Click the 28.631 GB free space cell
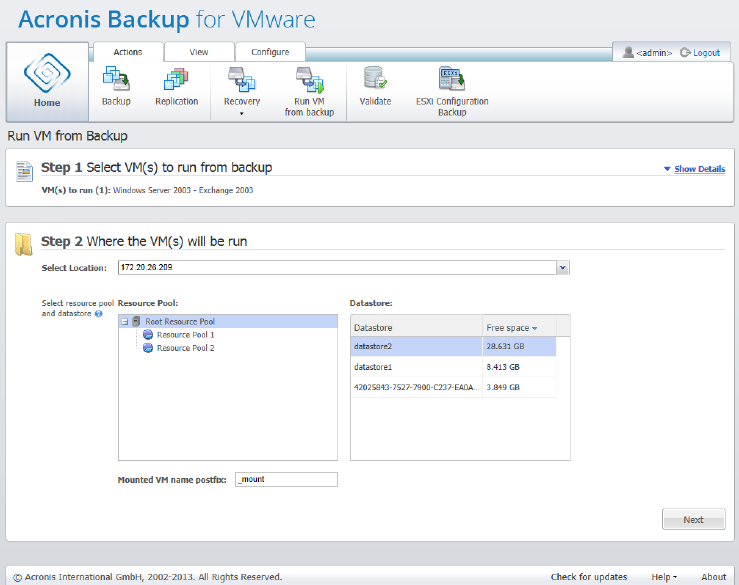 (519, 346)
